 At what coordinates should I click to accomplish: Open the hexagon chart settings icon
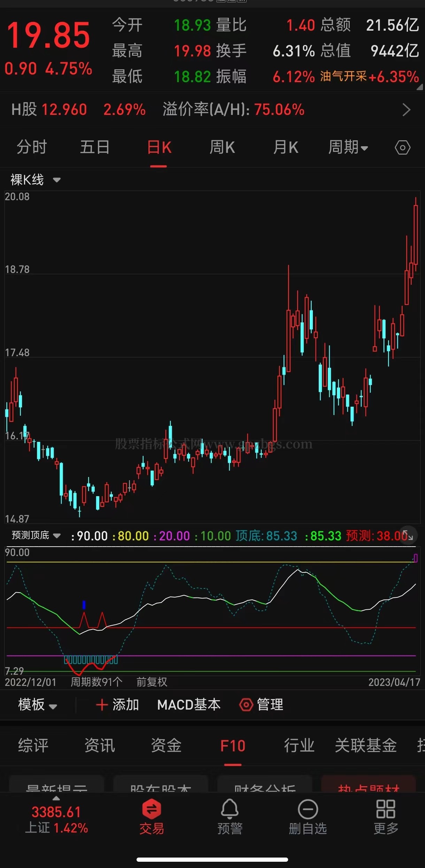point(402,148)
